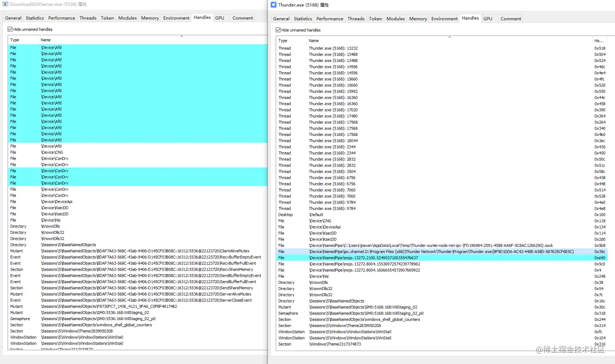
Task: Select Thunder.exe (5168): 3504 thread row
Action: point(441,172)
